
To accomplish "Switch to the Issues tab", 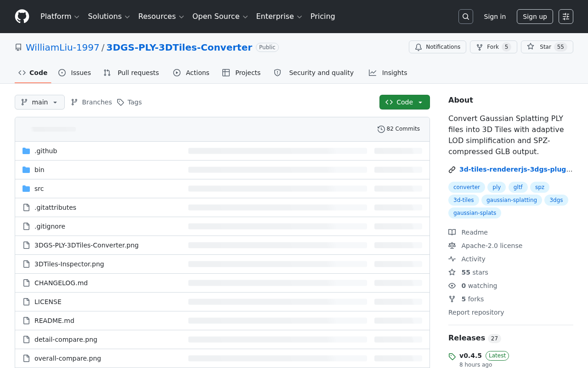I will 75,73.
